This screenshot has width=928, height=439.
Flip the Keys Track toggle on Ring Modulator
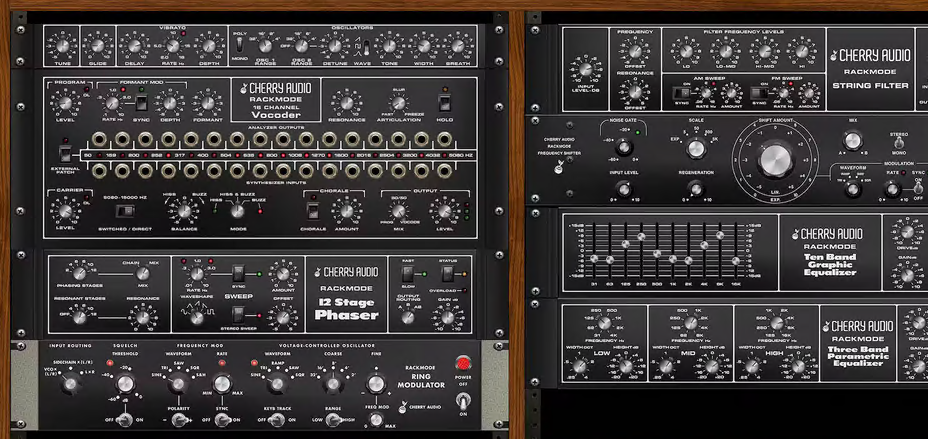[x=275, y=420]
